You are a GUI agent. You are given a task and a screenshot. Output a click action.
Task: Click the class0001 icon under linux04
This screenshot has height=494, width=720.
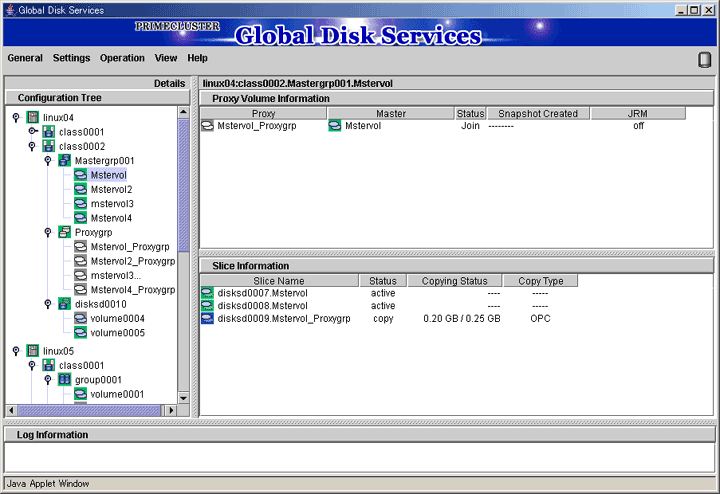(x=49, y=132)
